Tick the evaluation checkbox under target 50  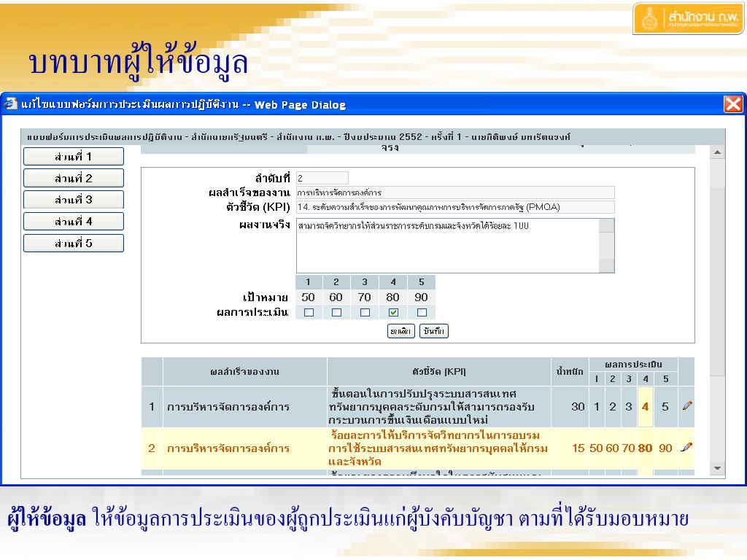pyautogui.click(x=309, y=313)
